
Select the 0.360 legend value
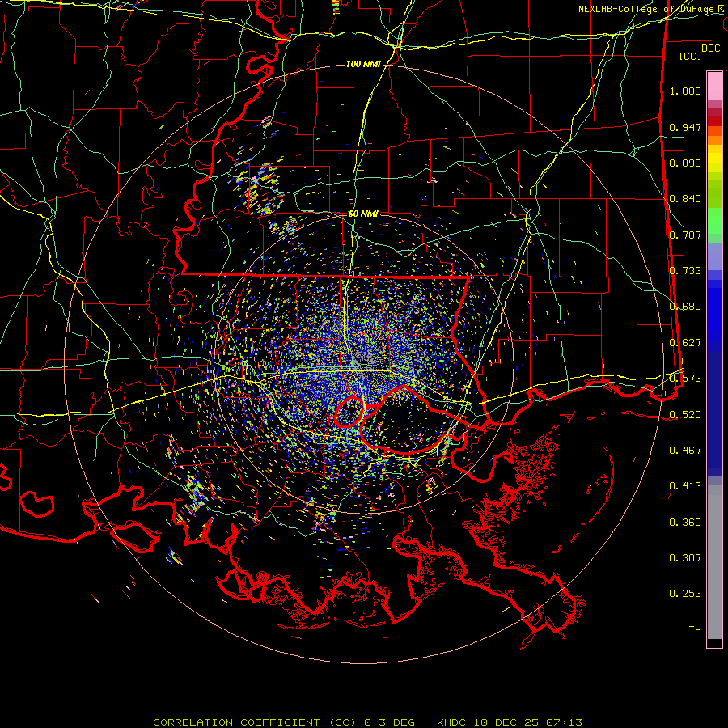coord(685,523)
